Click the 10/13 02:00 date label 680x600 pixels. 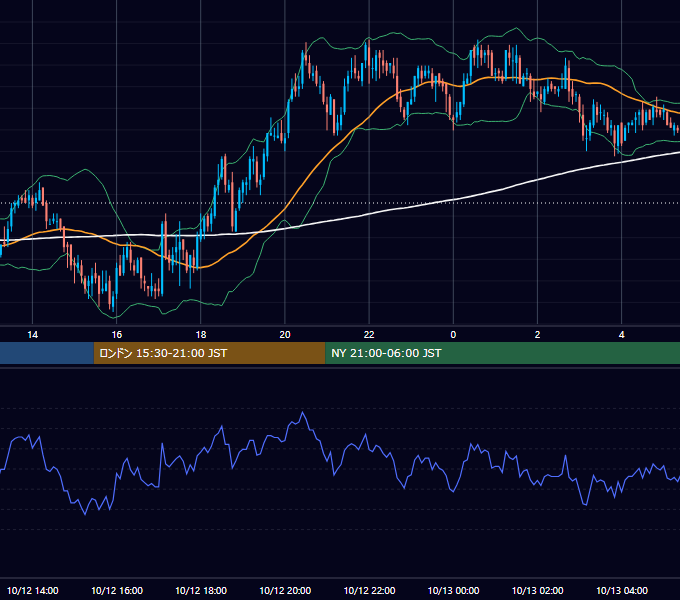click(x=537, y=590)
